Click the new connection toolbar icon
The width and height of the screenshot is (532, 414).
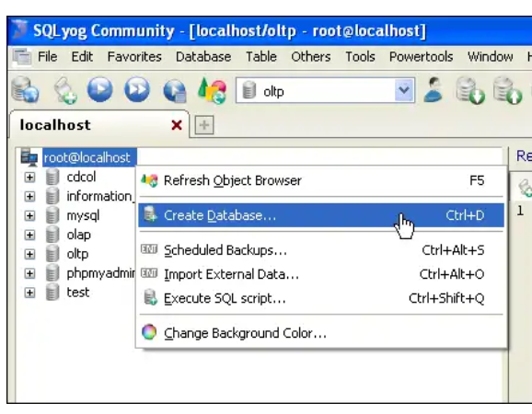25,90
